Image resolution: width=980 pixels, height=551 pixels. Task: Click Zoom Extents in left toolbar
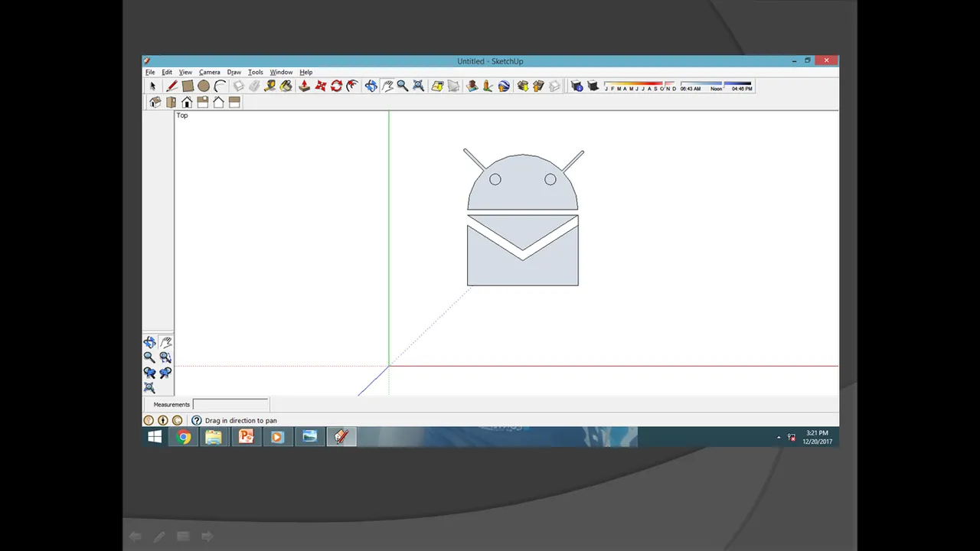point(149,388)
